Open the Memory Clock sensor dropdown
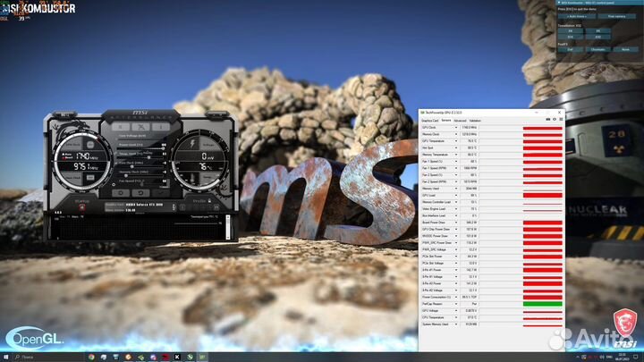 456,134
